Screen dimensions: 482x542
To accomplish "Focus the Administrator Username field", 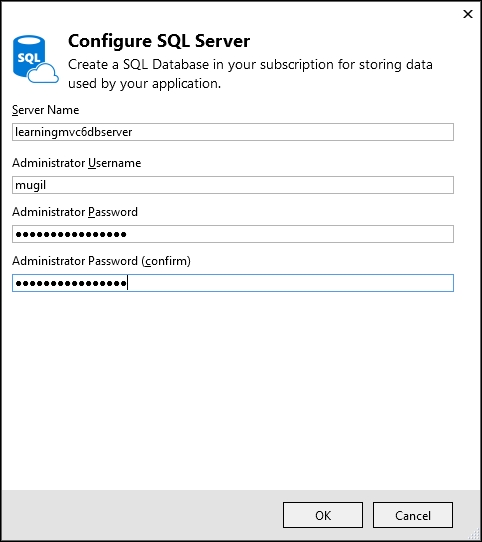I will pos(233,185).
